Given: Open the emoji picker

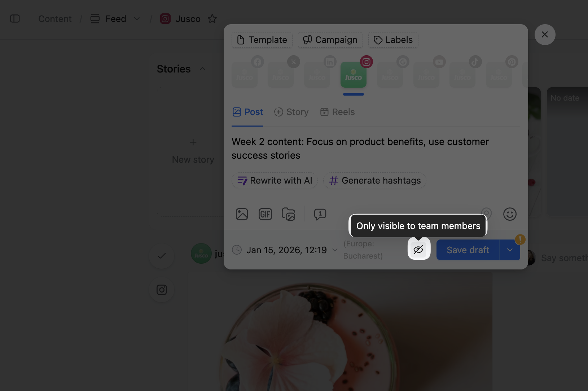Looking at the screenshot, I should 510,214.
